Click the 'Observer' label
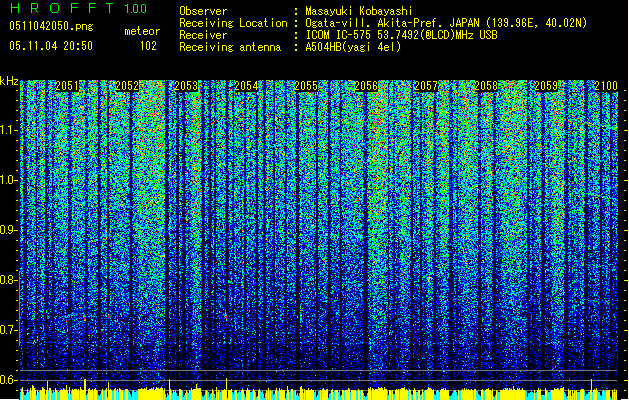 (203, 11)
